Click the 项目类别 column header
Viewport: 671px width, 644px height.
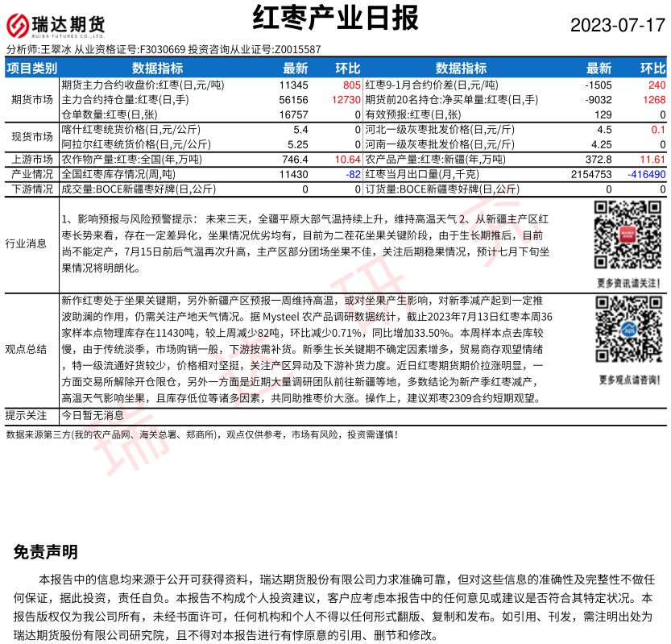(32, 69)
